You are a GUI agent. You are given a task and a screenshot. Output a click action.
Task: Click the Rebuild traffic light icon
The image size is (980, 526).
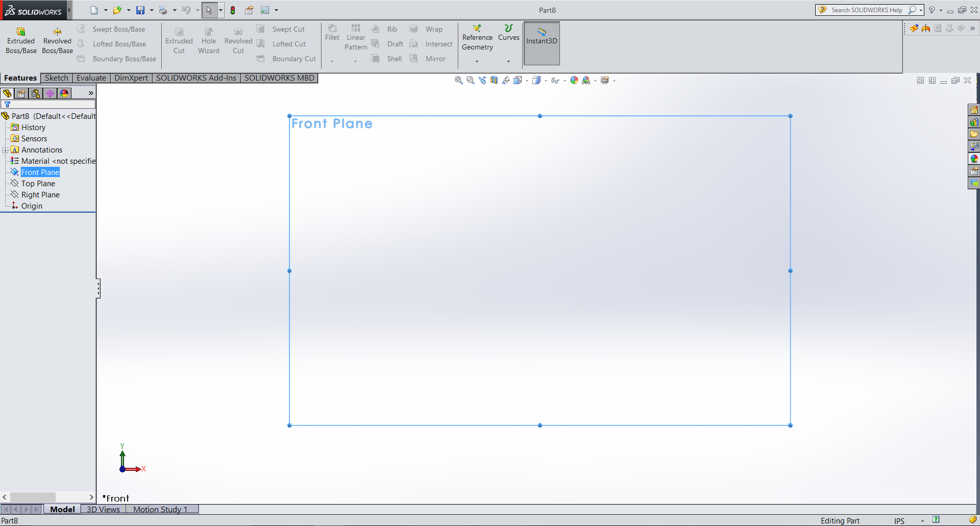[233, 10]
